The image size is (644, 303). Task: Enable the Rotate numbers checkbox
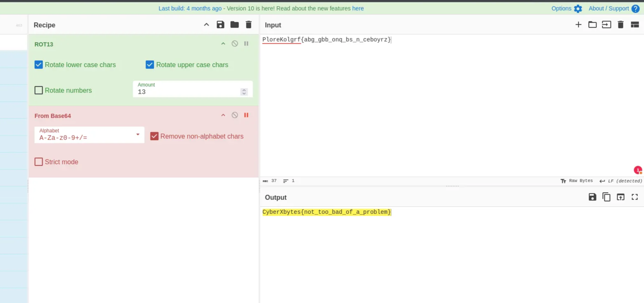(39, 91)
